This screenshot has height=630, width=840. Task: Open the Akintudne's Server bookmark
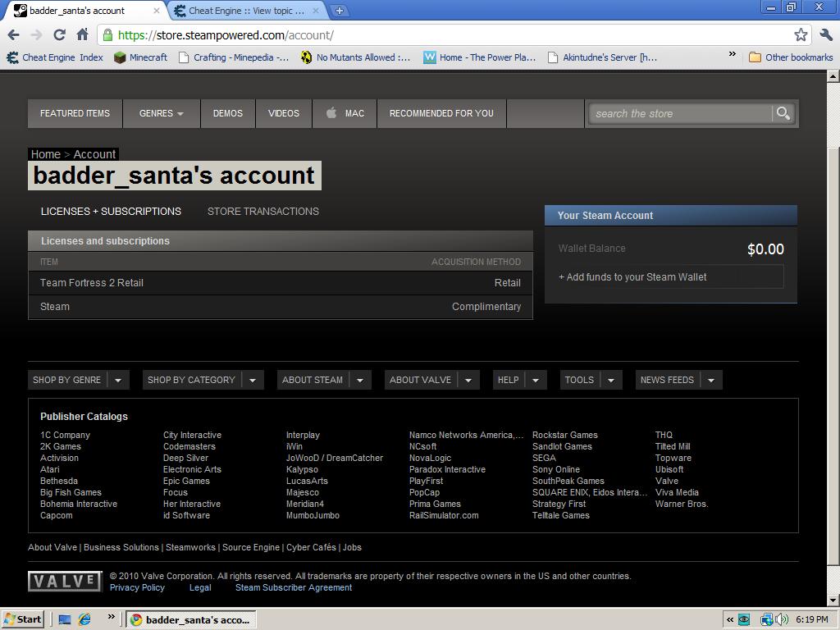pyautogui.click(x=602, y=57)
